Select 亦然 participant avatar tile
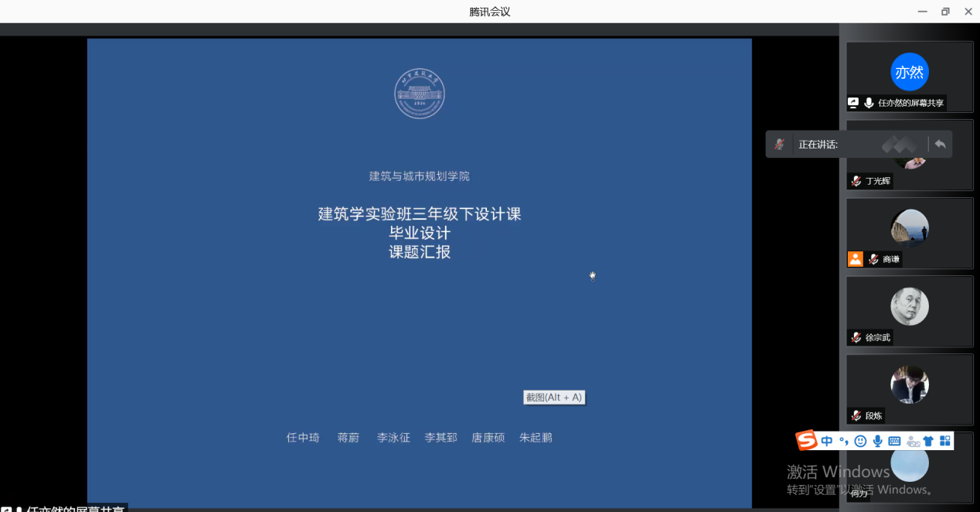980x512 pixels. coord(909,72)
